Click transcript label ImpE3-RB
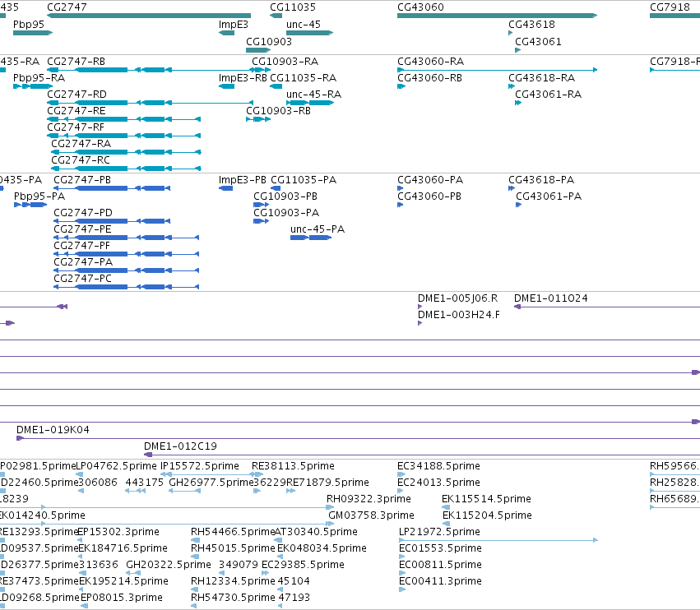Image resolution: width=700 pixels, height=610 pixels. click(x=243, y=78)
